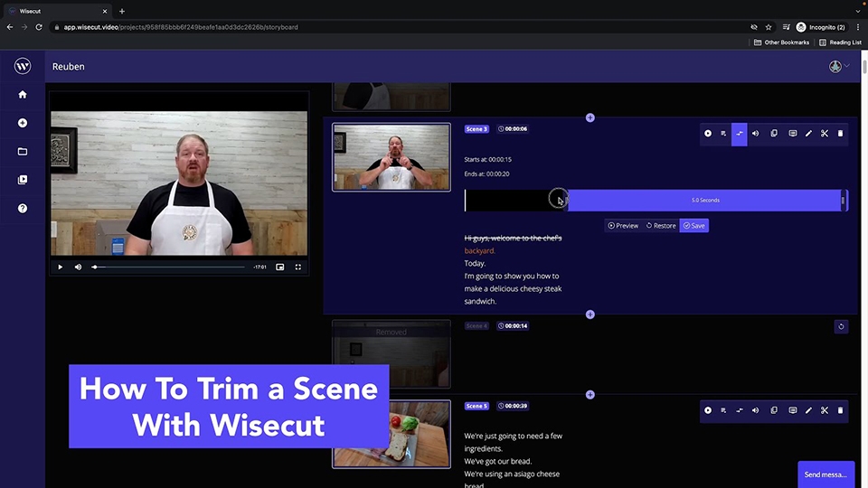868x488 pixels.
Task: Open a new browser tab
Action: [122, 11]
